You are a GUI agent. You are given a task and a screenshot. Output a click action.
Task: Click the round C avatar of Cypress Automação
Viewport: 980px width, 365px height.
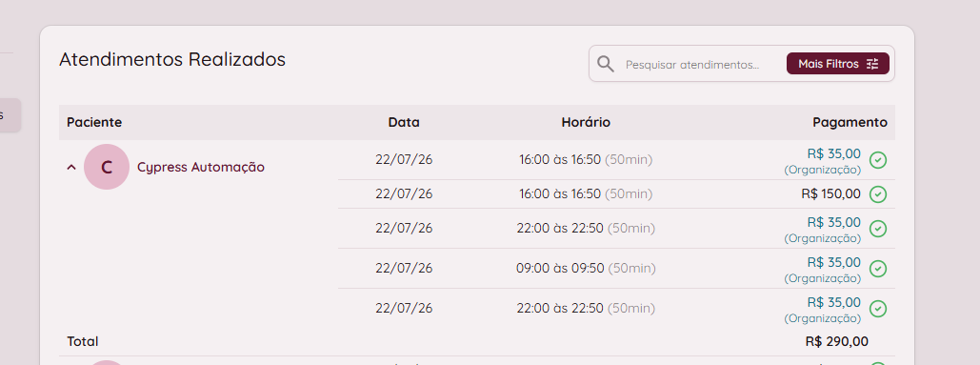(x=107, y=167)
